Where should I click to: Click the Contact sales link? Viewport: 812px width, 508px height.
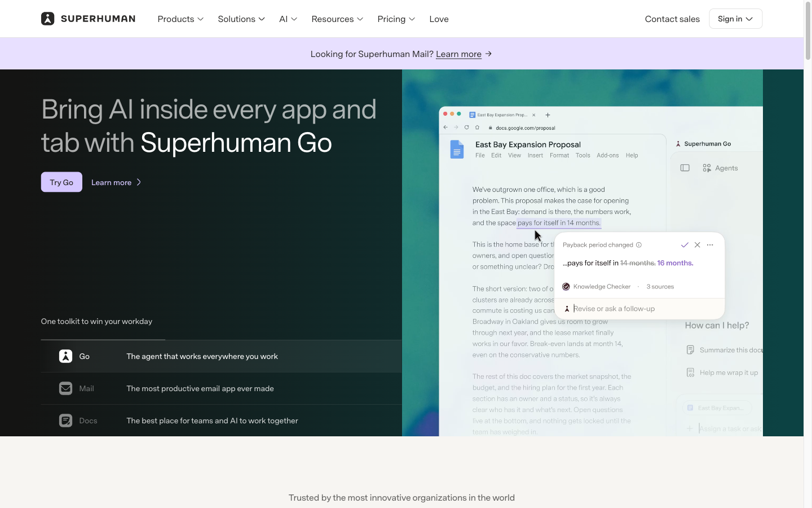click(672, 19)
